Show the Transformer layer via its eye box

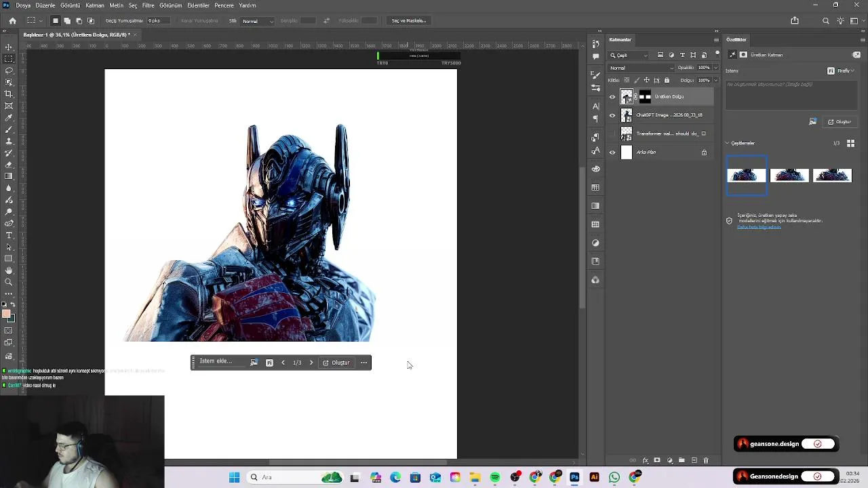(x=612, y=134)
